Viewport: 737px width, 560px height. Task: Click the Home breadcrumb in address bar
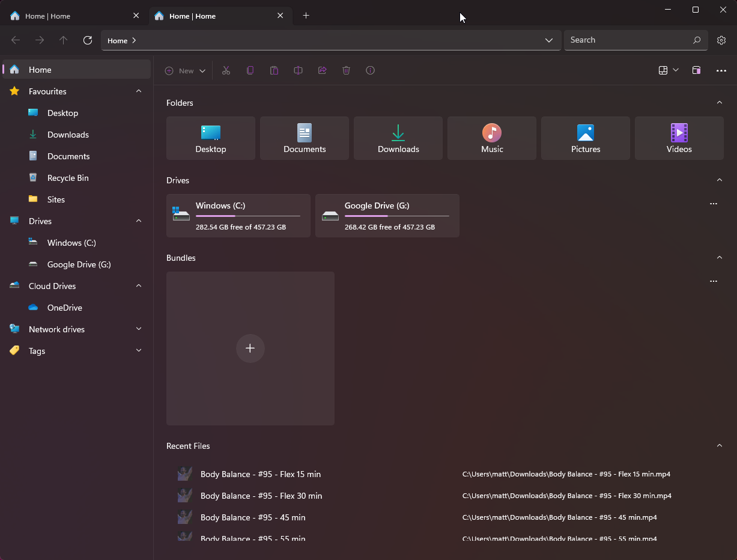117,41
